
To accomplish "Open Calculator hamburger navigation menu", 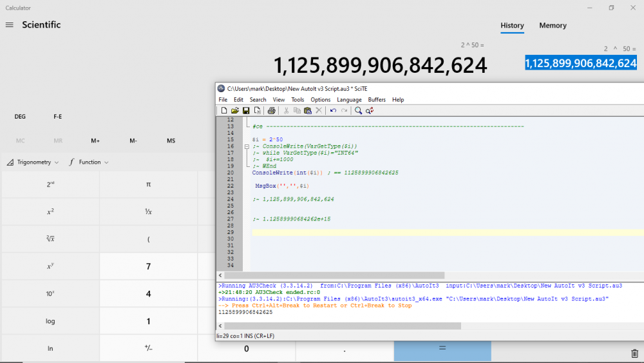I will click(x=10, y=25).
